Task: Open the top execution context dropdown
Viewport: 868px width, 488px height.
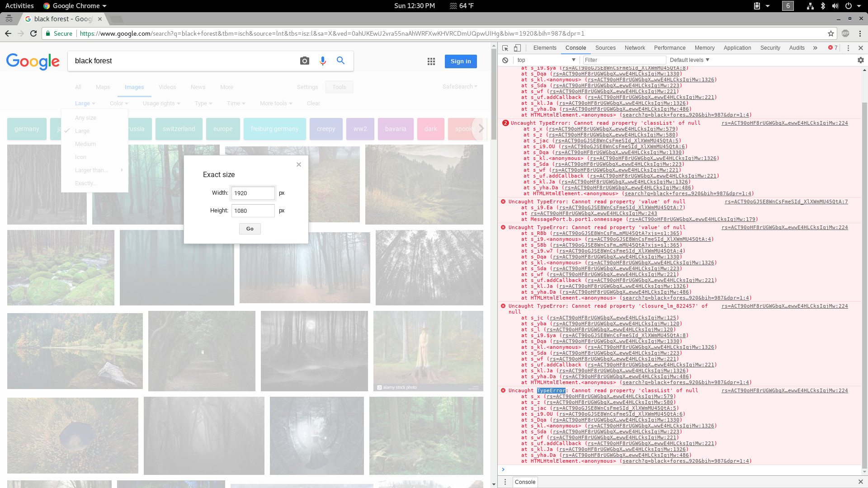Action: pyautogui.click(x=546, y=60)
